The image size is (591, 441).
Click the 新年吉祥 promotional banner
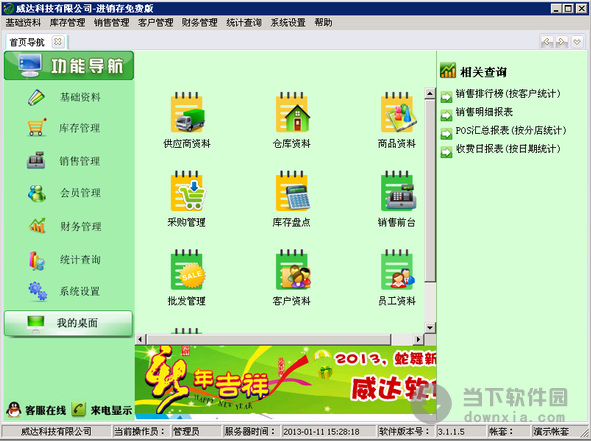pyautogui.click(x=286, y=380)
